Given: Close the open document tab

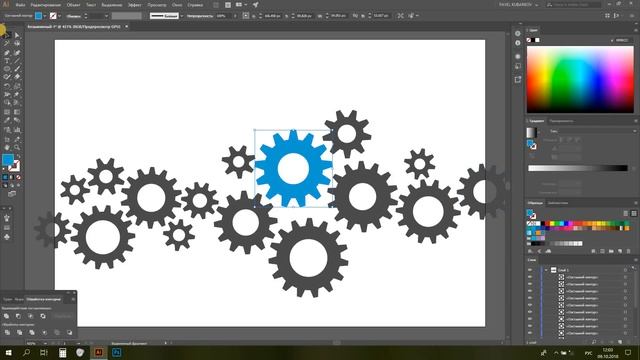Looking at the screenshot, I should 127,27.
